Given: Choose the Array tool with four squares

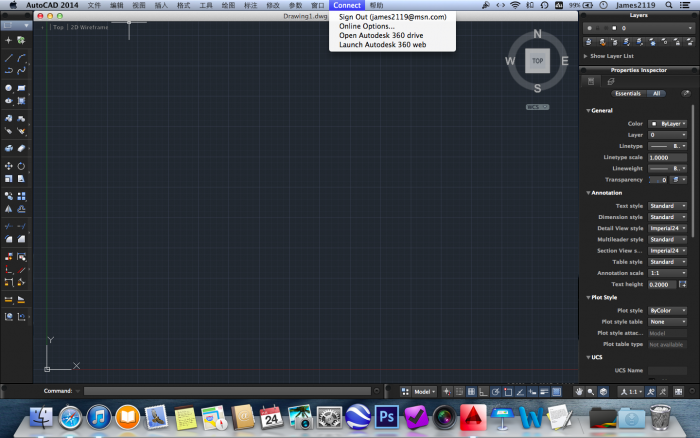Looking at the screenshot, I should pos(21,196).
